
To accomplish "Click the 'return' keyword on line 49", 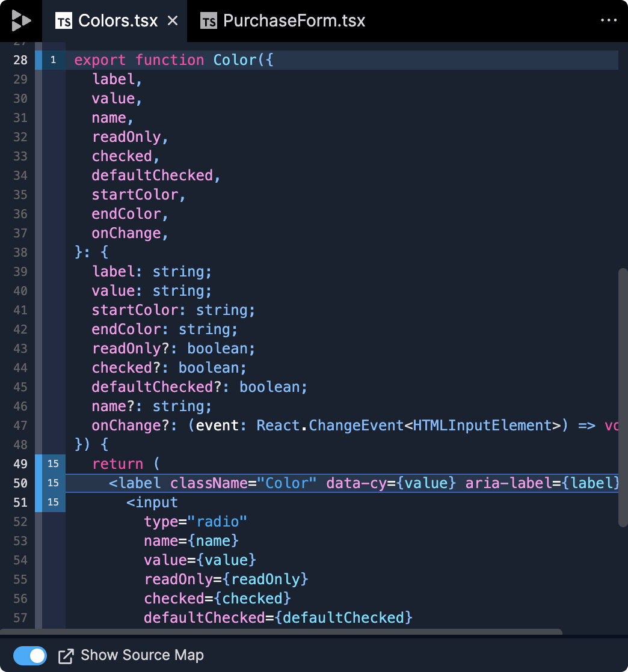I will tap(117, 464).
